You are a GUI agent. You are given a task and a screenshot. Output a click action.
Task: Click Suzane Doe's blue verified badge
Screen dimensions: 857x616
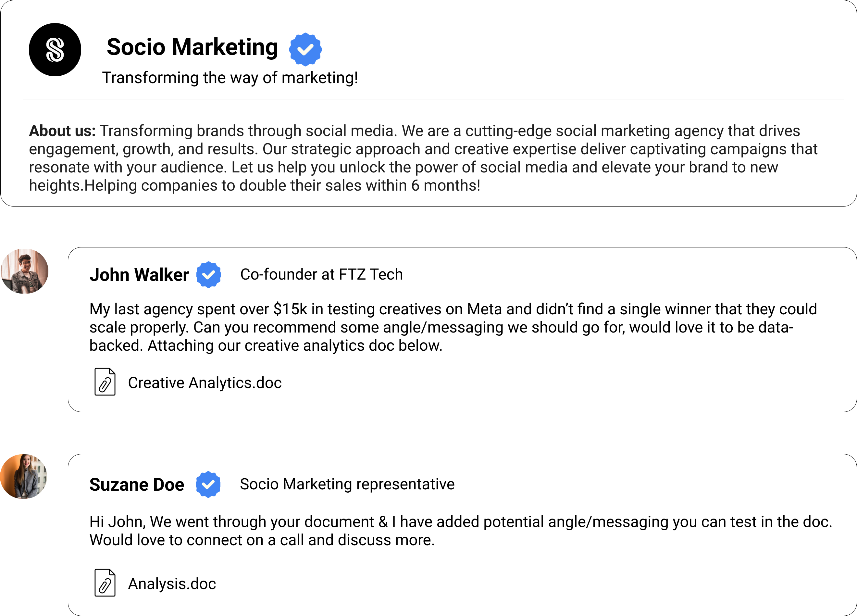coord(208,484)
